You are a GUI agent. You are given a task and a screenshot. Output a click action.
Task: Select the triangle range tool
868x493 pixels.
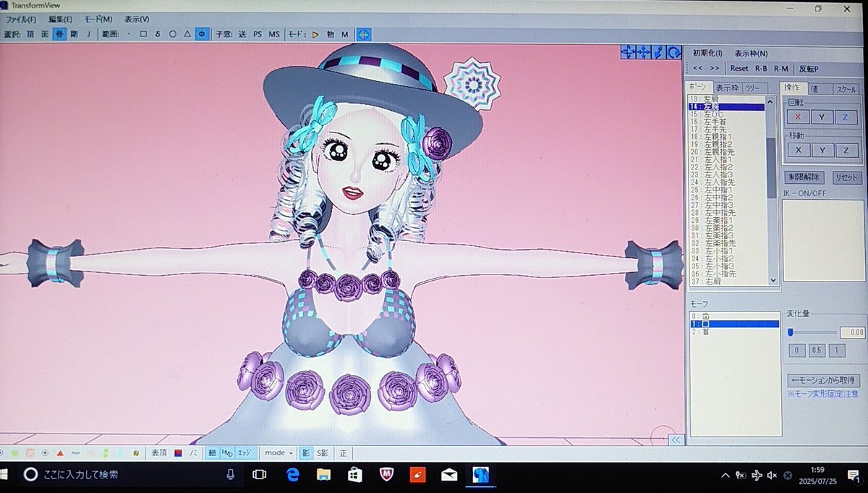click(187, 34)
